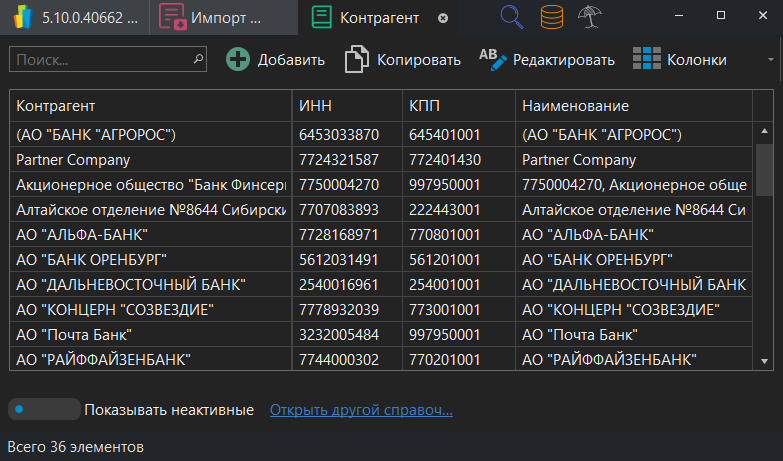Click the Копировать documents icon
This screenshot has width=783, height=461.
(x=356, y=60)
